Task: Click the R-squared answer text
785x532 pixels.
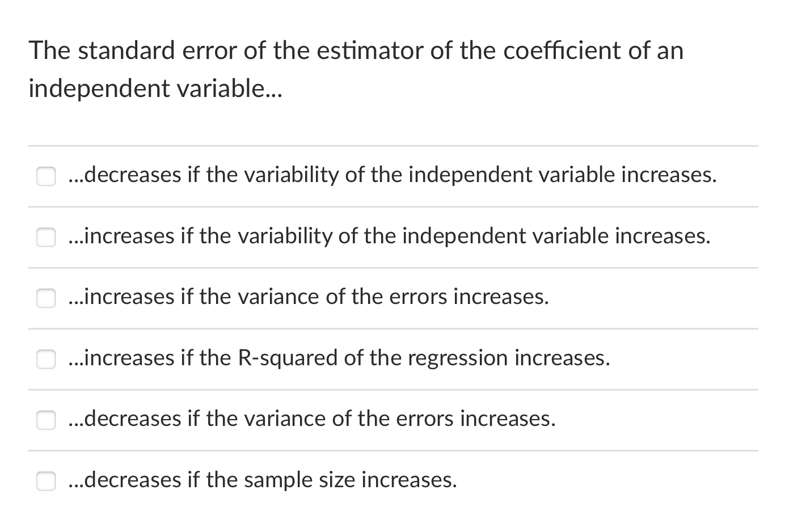Action: click(339, 358)
